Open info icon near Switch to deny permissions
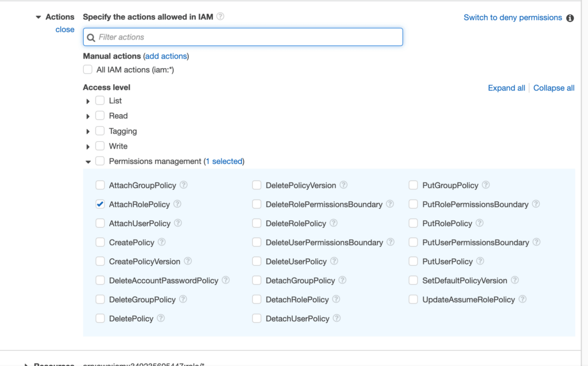 pyautogui.click(x=570, y=18)
